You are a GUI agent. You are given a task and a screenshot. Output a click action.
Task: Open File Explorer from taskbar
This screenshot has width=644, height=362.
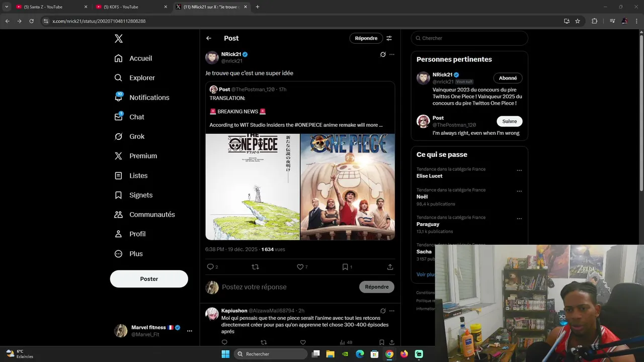pos(331,354)
